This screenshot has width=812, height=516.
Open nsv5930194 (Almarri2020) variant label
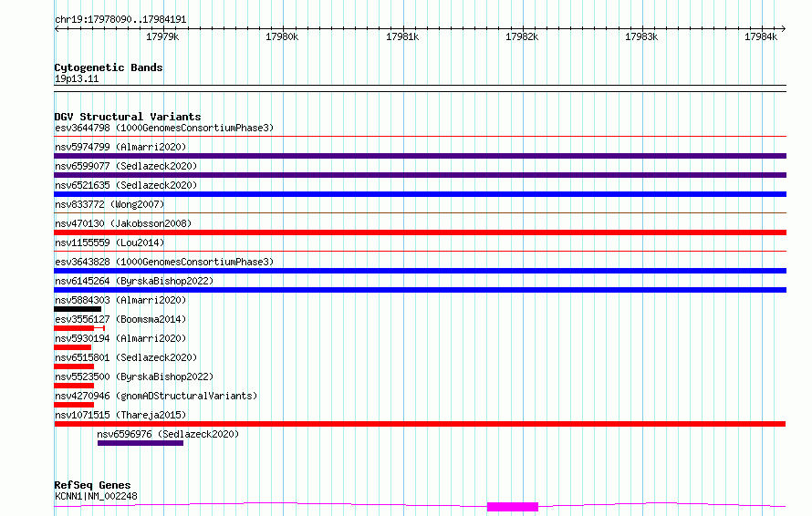click(x=120, y=338)
